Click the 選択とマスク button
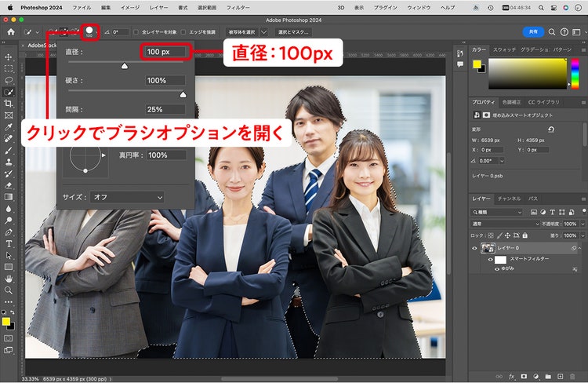The image size is (588, 383). coord(293,32)
